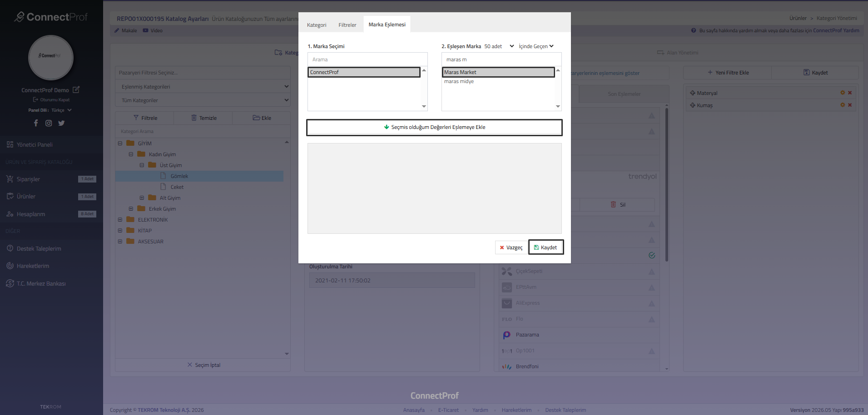The image size is (868, 415).
Task: Click the move handle icon on Kumaş
Action: (x=693, y=105)
